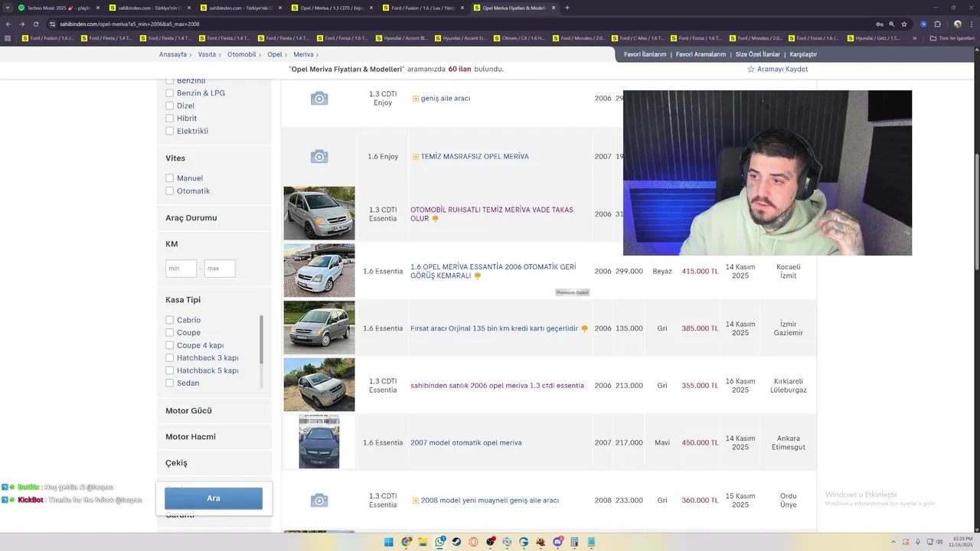Click camera placeholder for TEMİZ MASRAFSIZ OPEL MERİVA
980x551 pixels.
point(319,156)
